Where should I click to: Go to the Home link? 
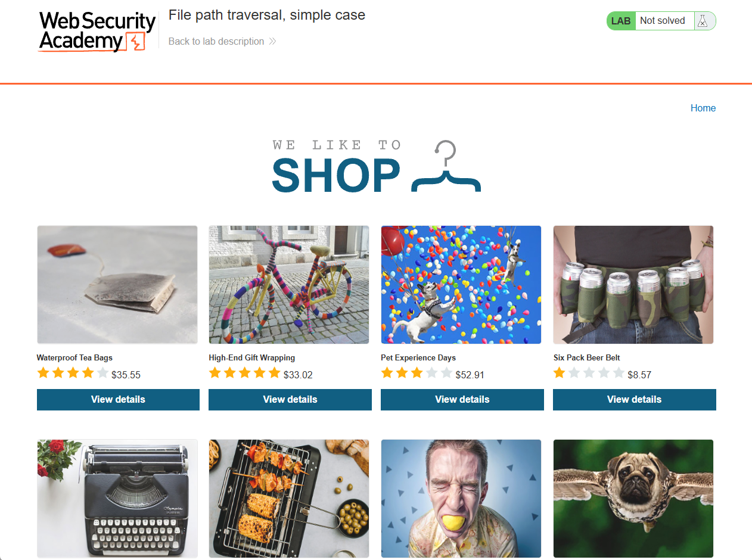(x=703, y=108)
